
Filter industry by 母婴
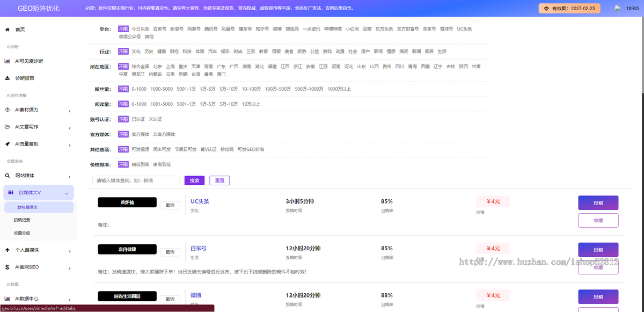pos(276,52)
